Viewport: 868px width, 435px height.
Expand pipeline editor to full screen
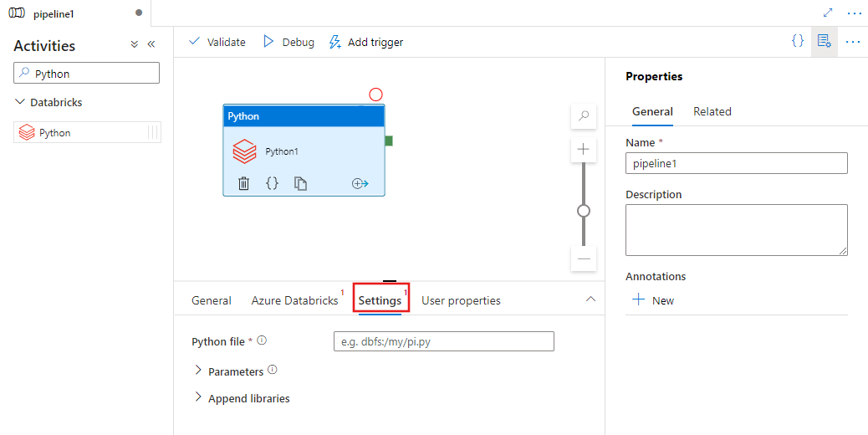coord(828,13)
